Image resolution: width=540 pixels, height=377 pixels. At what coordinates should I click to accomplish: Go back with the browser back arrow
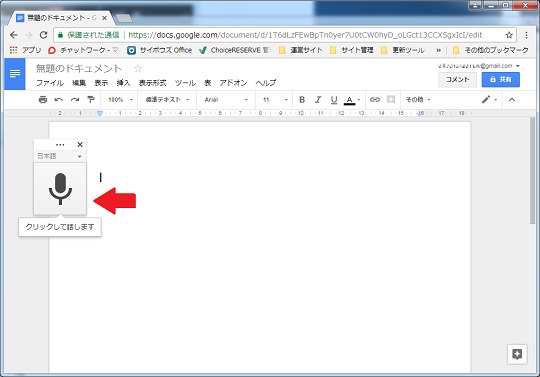(13, 35)
